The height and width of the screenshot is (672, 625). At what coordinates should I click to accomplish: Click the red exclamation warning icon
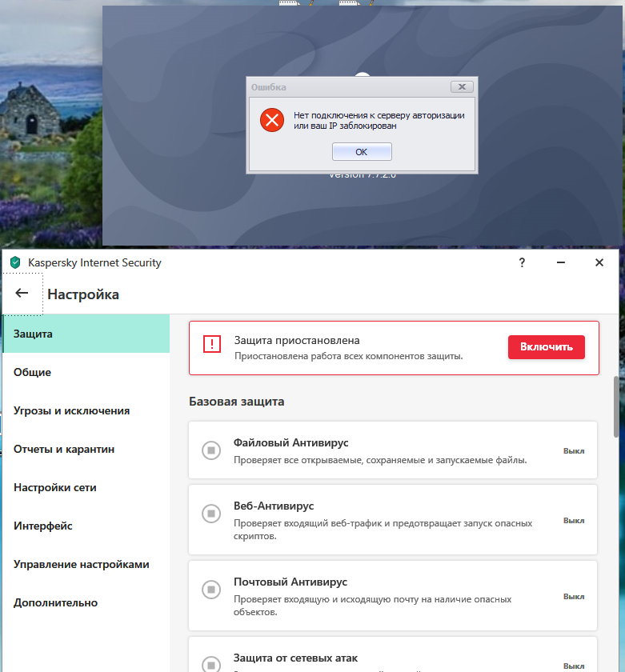[211, 345]
